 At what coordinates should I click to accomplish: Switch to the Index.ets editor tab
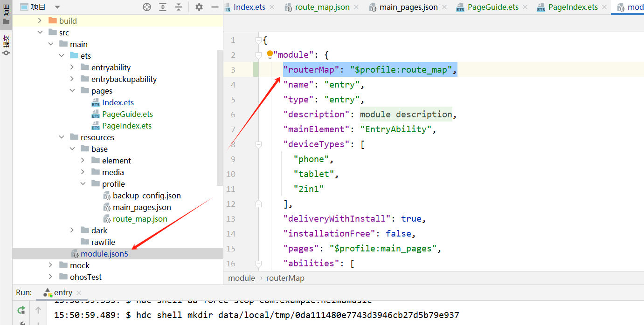pyautogui.click(x=249, y=7)
